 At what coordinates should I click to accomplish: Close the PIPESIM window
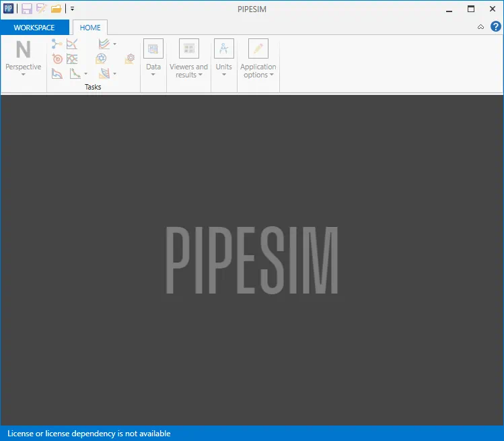click(x=493, y=9)
